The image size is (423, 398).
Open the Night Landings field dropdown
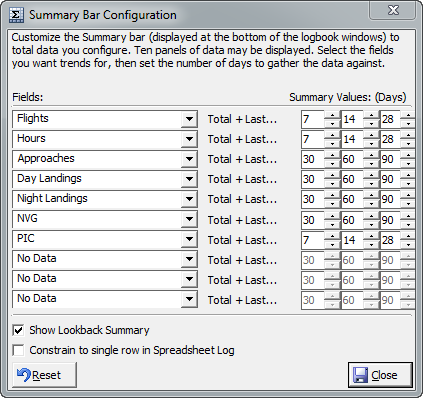coord(189,199)
